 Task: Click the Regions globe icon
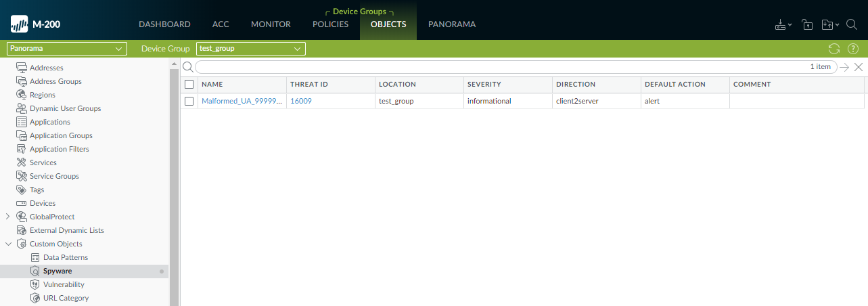[x=22, y=95]
